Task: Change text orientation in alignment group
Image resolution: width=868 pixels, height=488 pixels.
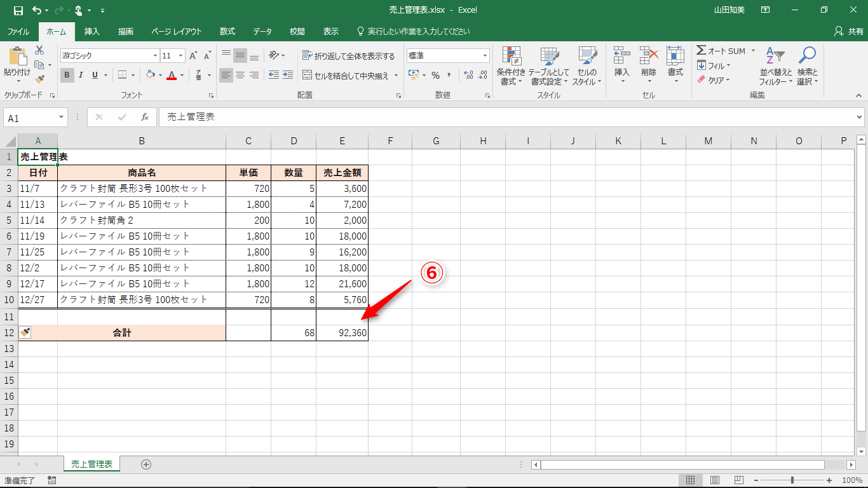Action: click(274, 56)
